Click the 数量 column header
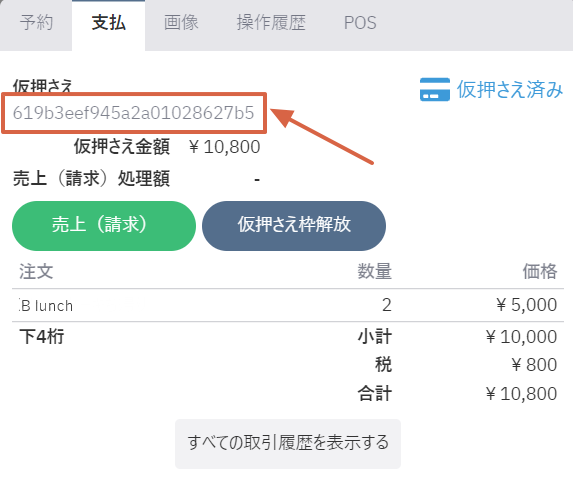573x484 pixels. point(375,272)
